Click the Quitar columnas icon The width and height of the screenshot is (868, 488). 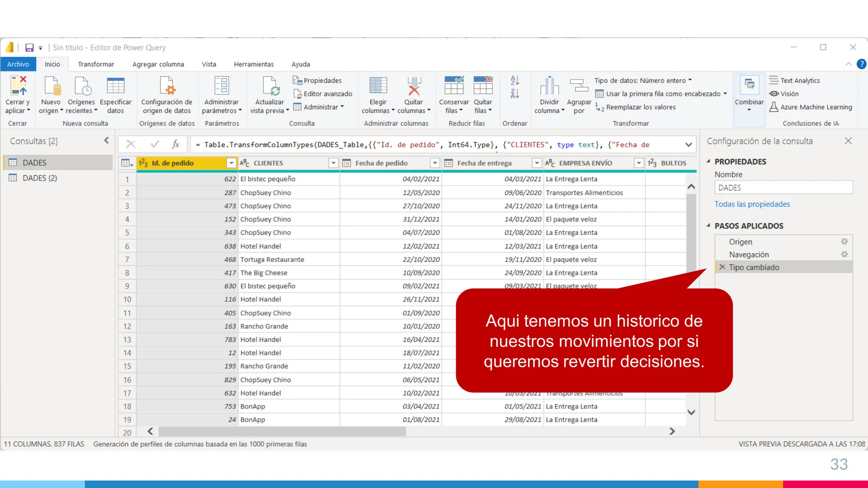(413, 86)
